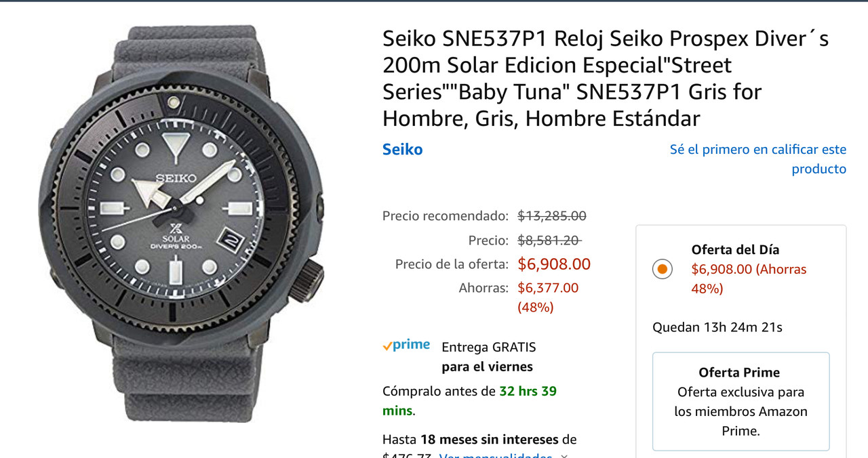
Task: Click the 32 hrs 39 mins order deadline
Action: click(x=469, y=400)
